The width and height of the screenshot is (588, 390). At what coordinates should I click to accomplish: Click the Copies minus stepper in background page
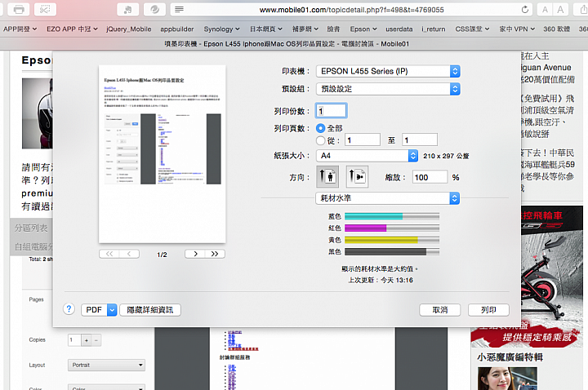tap(96, 340)
